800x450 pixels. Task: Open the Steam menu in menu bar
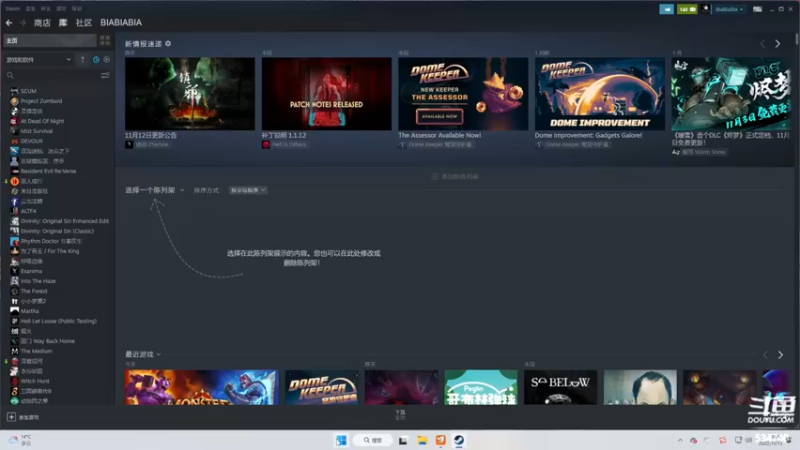[x=12, y=9]
